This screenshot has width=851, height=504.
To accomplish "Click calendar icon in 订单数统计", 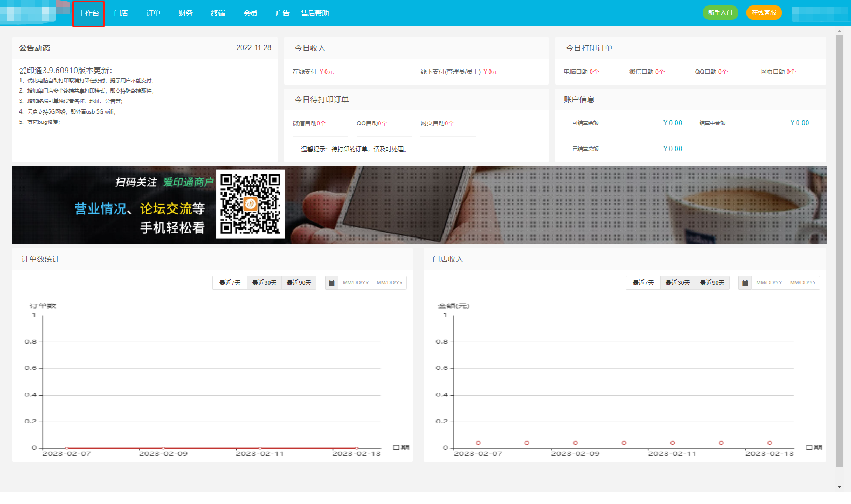I will [331, 283].
